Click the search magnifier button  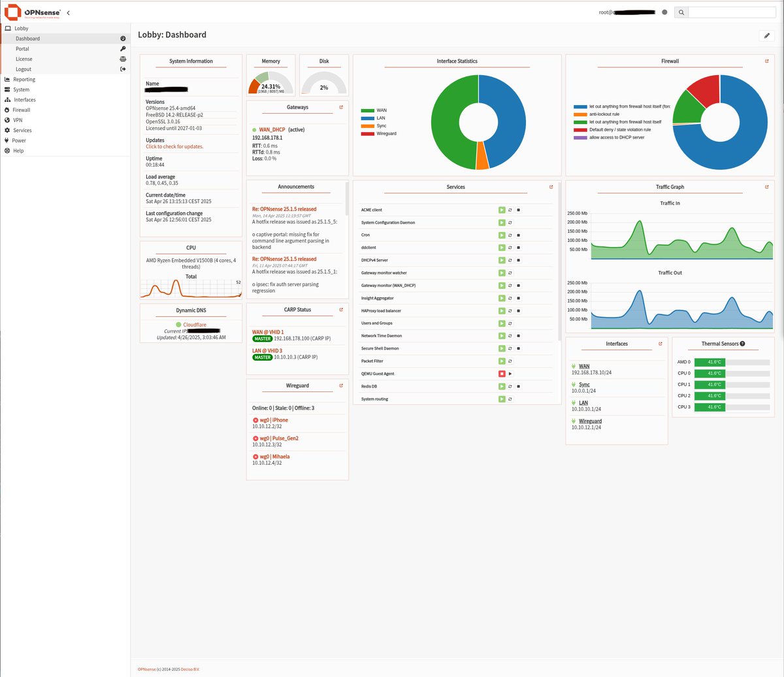coord(681,12)
